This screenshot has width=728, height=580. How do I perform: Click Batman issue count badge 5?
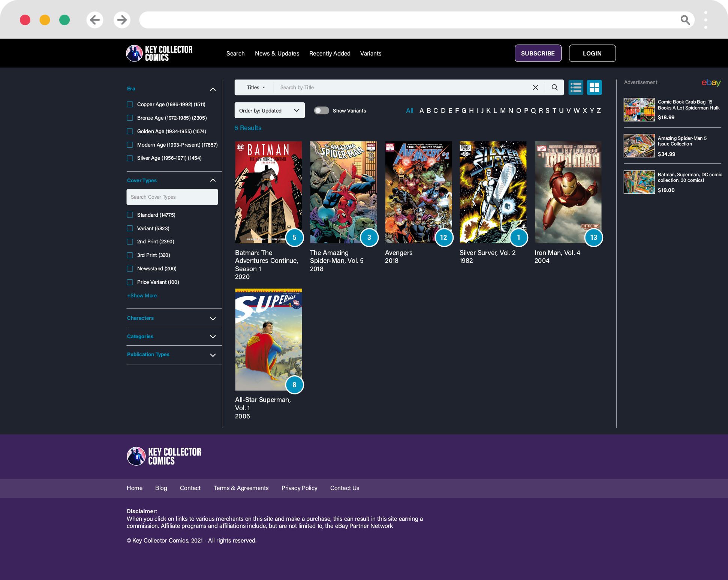294,237
